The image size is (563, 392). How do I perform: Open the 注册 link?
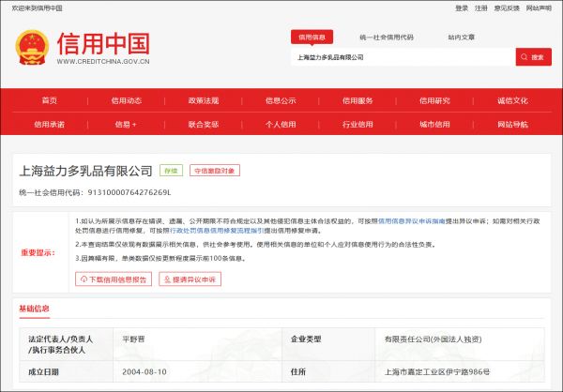(x=481, y=8)
